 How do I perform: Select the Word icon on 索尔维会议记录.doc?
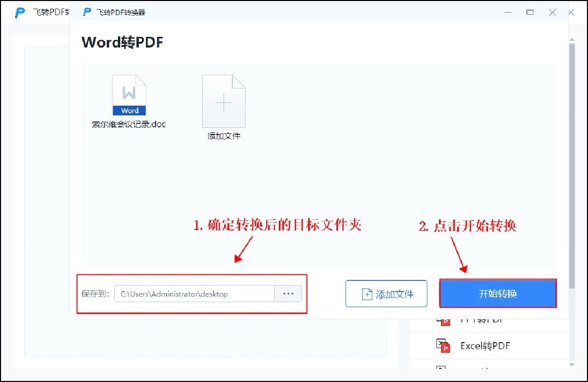coord(129,95)
